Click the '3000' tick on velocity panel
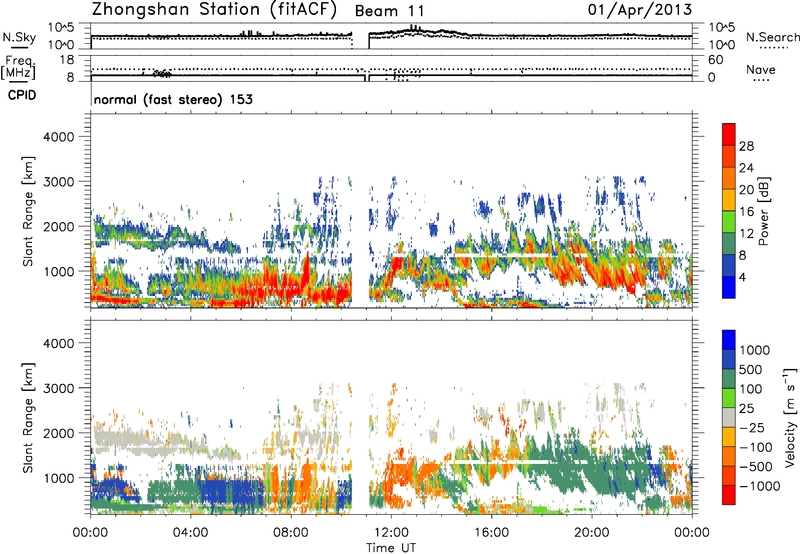Image resolution: width=800 pixels, height=554 pixels. point(58,388)
